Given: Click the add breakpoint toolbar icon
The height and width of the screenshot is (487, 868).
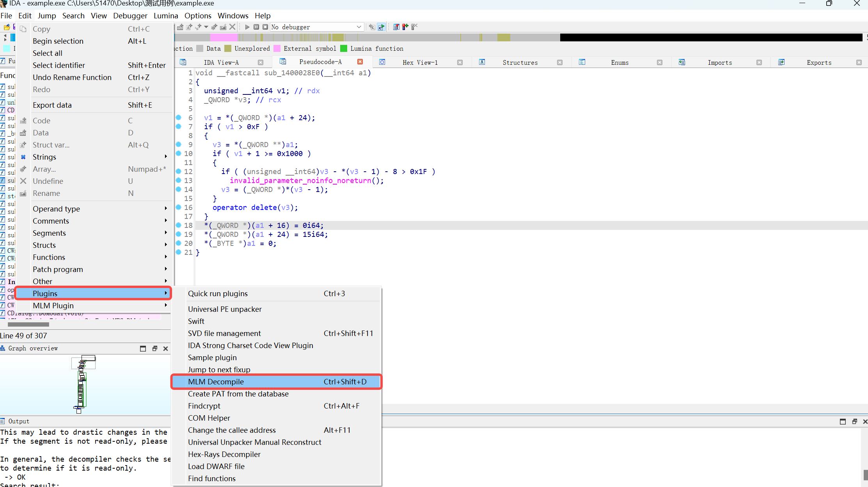Looking at the screenshot, I should click(x=405, y=27).
